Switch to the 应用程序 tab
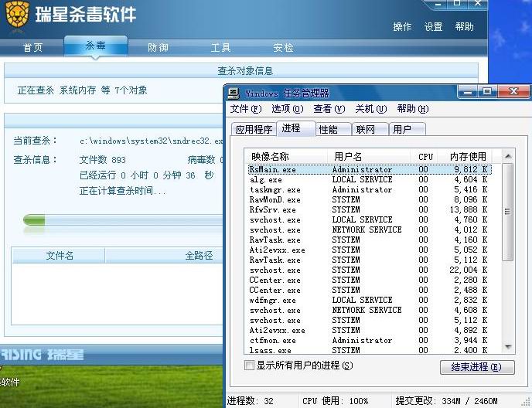532x408 pixels. [254, 130]
